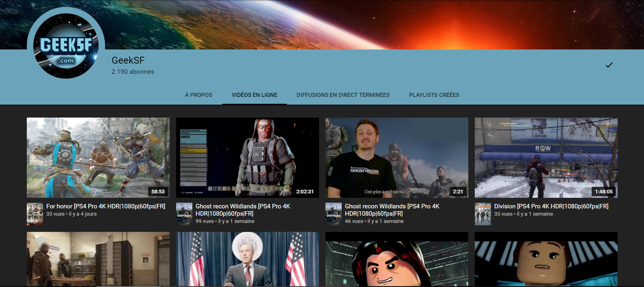Click the GeekSF channel name
Screen dimensions: 644x287
(x=128, y=60)
